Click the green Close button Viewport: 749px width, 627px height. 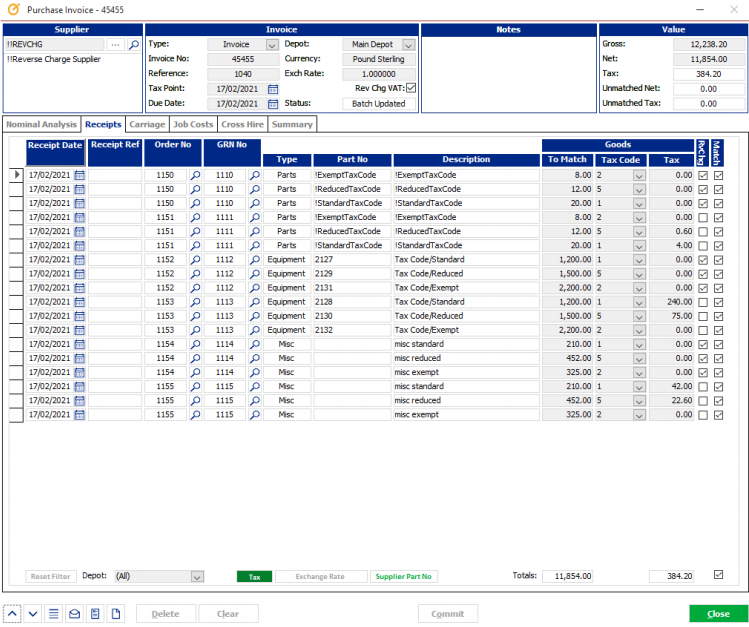click(x=718, y=614)
